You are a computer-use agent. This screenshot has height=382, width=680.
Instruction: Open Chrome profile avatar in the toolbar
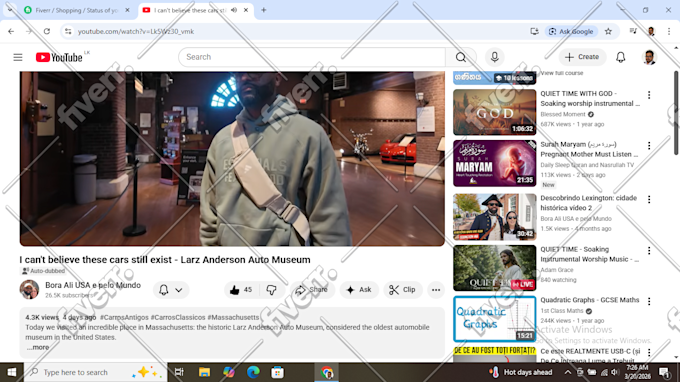651,31
